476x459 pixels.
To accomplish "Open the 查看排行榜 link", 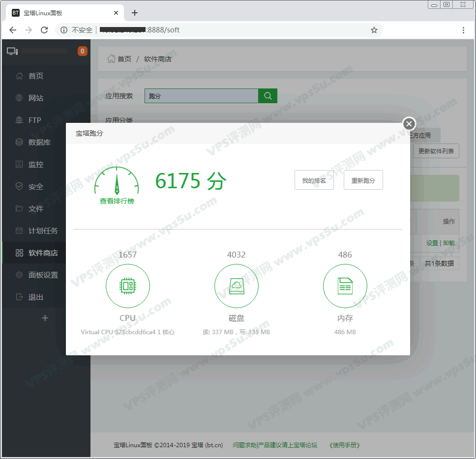I will [117, 201].
